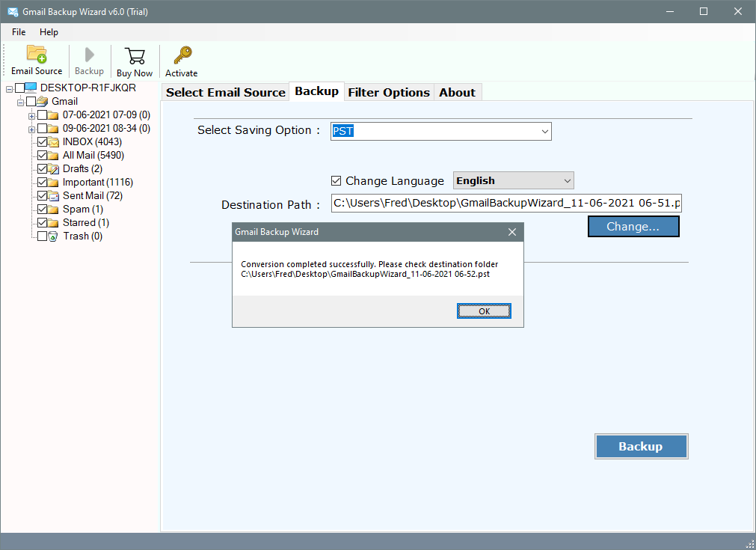Uncheck the Drafts (2) checkbox
The width and height of the screenshot is (756, 550).
click(42, 169)
